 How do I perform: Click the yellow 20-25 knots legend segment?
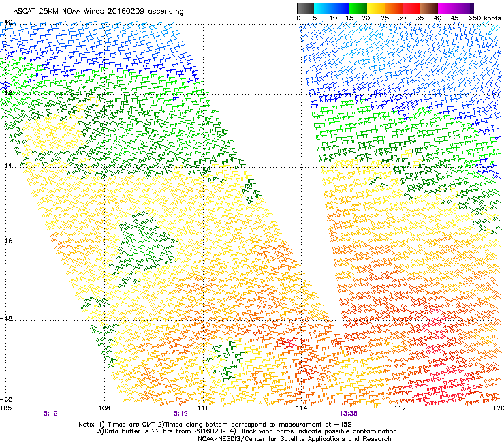pos(376,8)
